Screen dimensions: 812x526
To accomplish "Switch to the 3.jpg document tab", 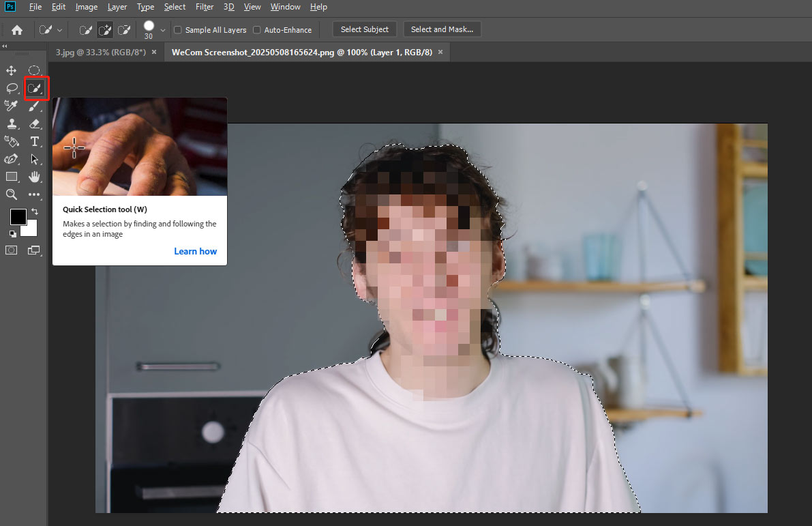I will pos(101,53).
